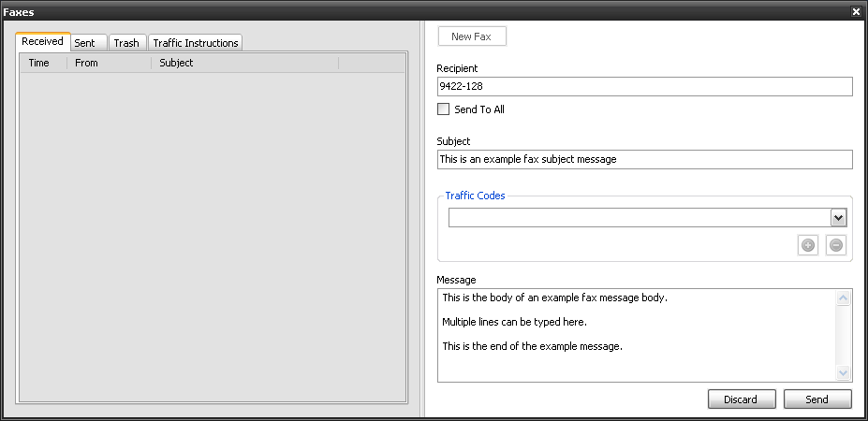The width and height of the screenshot is (868, 421).
Task: Sort the fax list by From column
Action: coord(108,64)
